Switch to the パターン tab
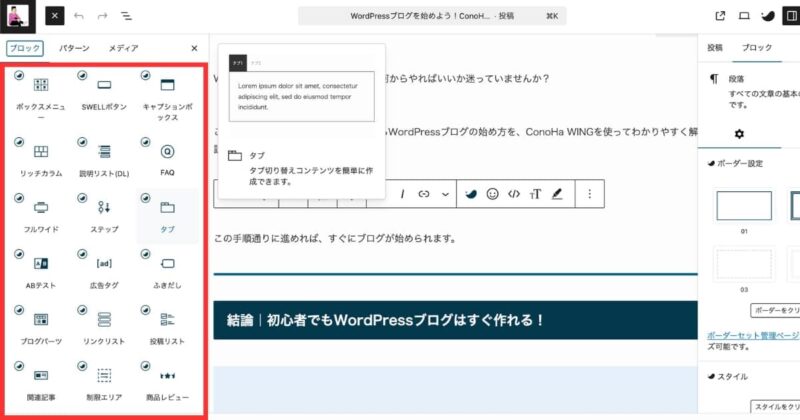Screen dimensions: 800x420 (x=74, y=48)
